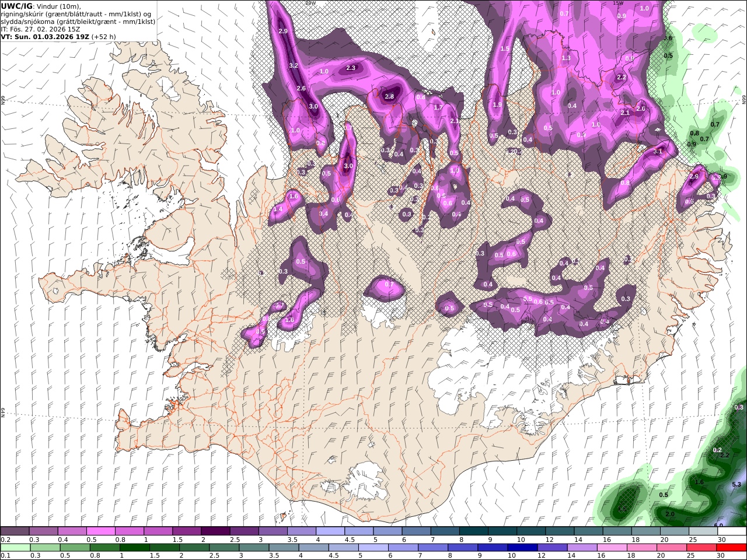
Task: Pick darkest green bottom-row swatch between 1 and 1.5
Action: click(x=135, y=548)
